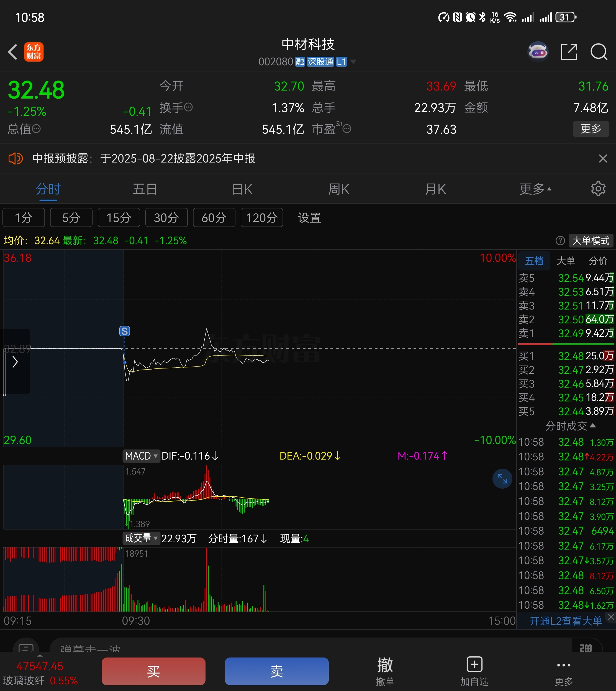Tap the 大单模式 help question icon
Viewport: 616px width, 691px height.
point(560,241)
